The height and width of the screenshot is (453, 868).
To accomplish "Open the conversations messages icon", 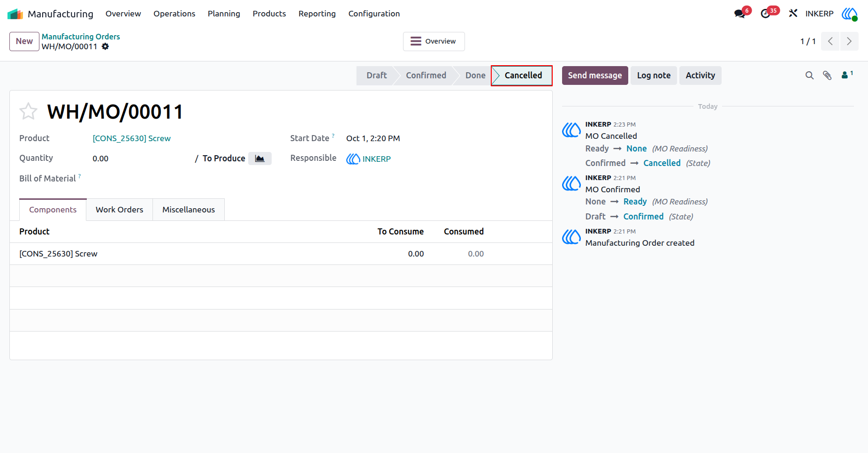I will pos(740,14).
